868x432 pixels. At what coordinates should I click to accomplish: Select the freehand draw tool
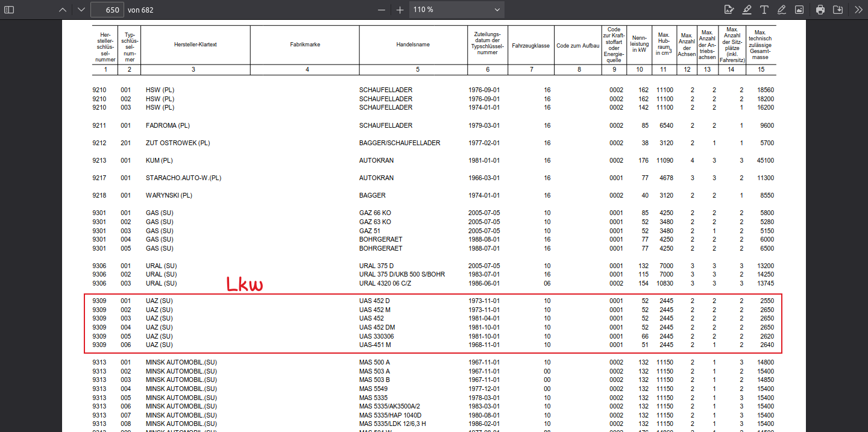pos(782,10)
